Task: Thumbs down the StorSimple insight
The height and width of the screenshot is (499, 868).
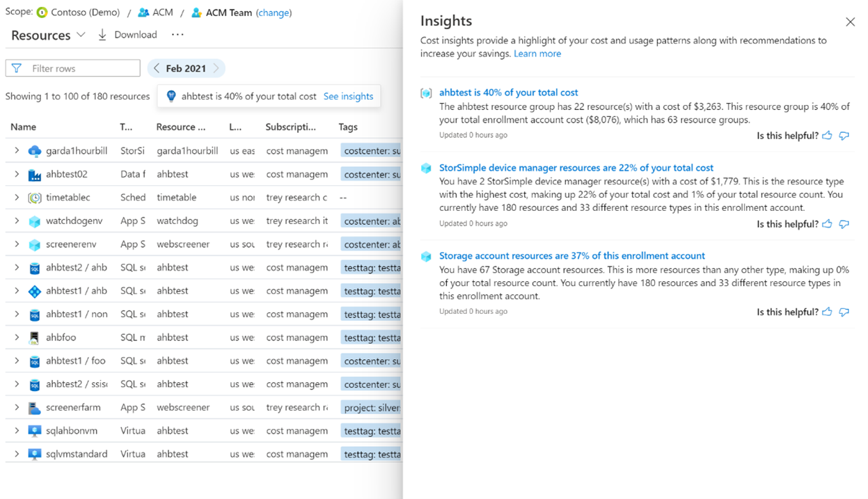Action: (x=844, y=224)
